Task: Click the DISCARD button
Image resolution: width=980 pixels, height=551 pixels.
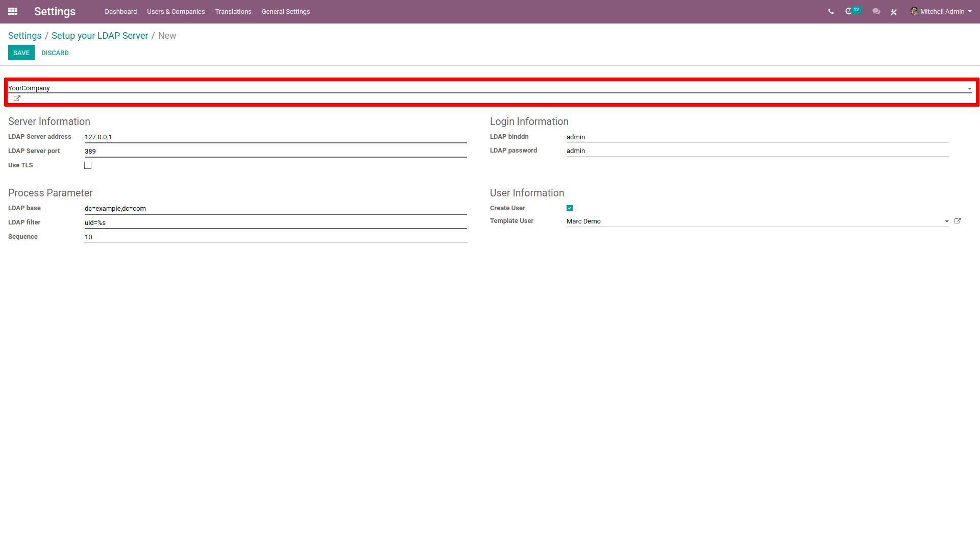Action: [x=54, y=53]
